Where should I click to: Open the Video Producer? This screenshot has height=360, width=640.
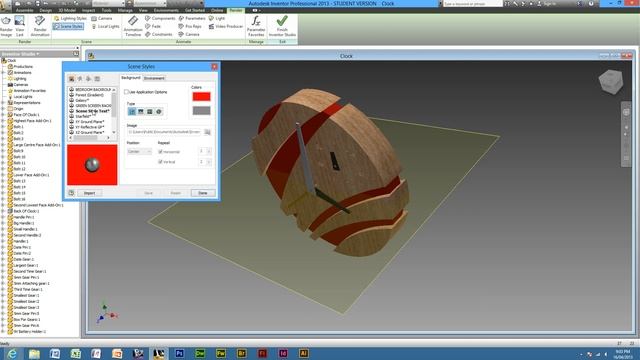(226, 26)
